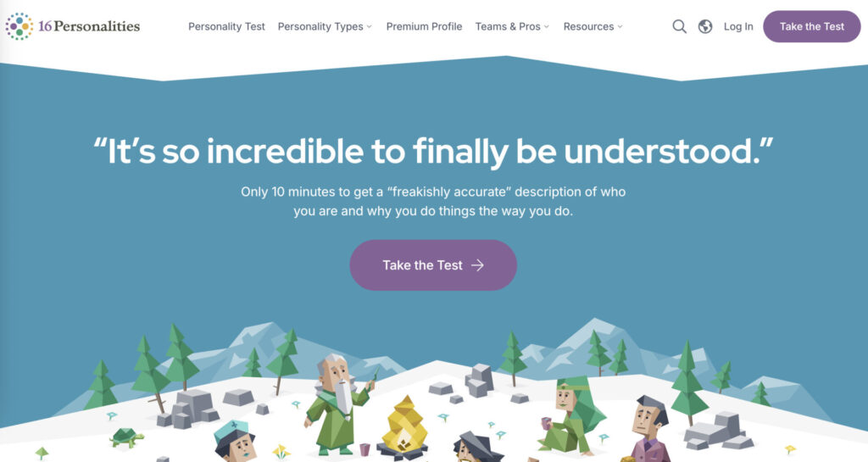Click the character in purple suit
868x462 pixels.
click(650, 429)
